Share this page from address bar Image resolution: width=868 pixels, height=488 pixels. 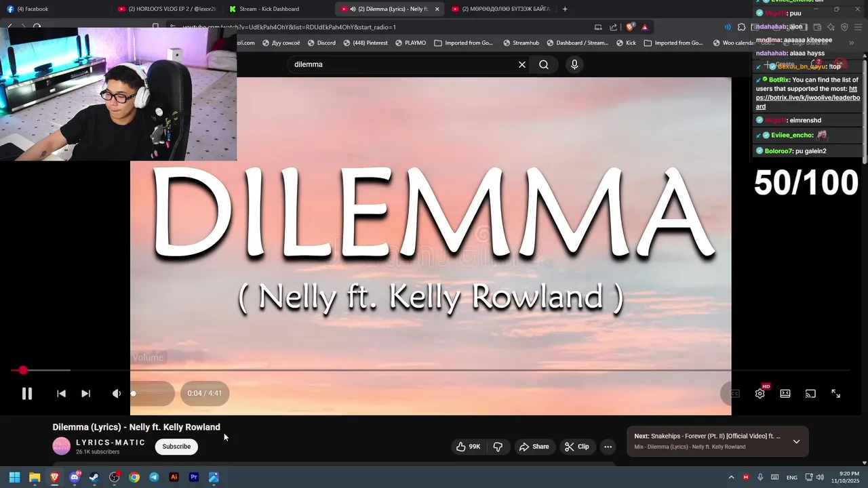pyautogui.click(x=613, y=27)
